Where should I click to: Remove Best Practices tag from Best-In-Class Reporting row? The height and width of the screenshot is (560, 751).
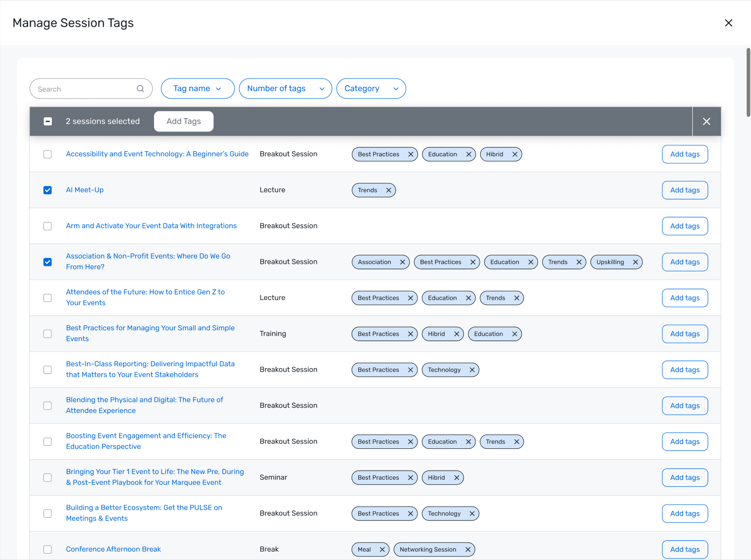(x=410, y=370)
